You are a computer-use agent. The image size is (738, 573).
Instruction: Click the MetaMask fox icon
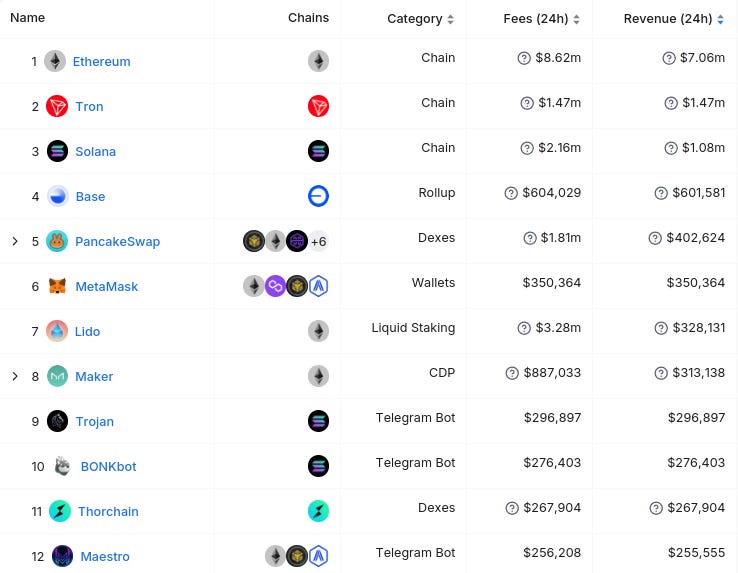(57, 286)
